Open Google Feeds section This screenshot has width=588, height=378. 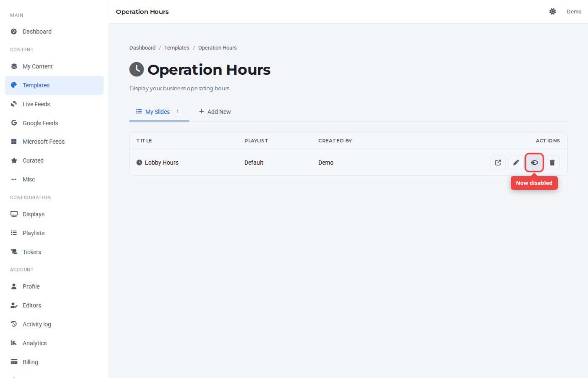[x=54, y=123]
